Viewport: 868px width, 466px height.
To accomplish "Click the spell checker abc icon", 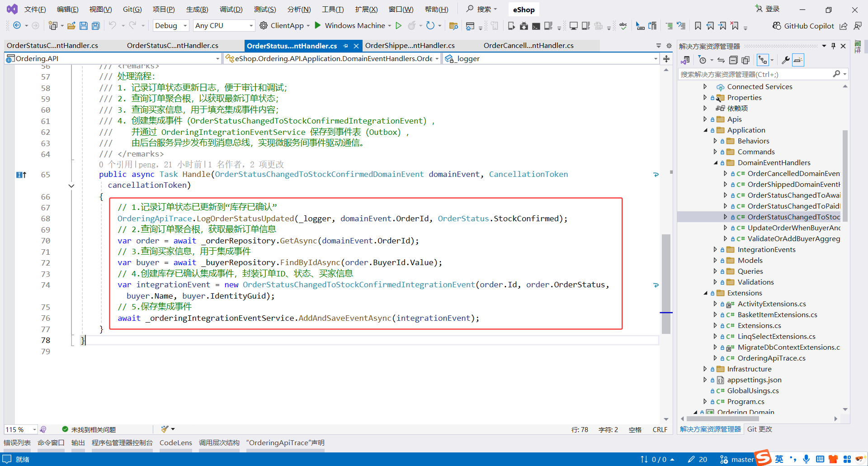I will click(623, 26).
